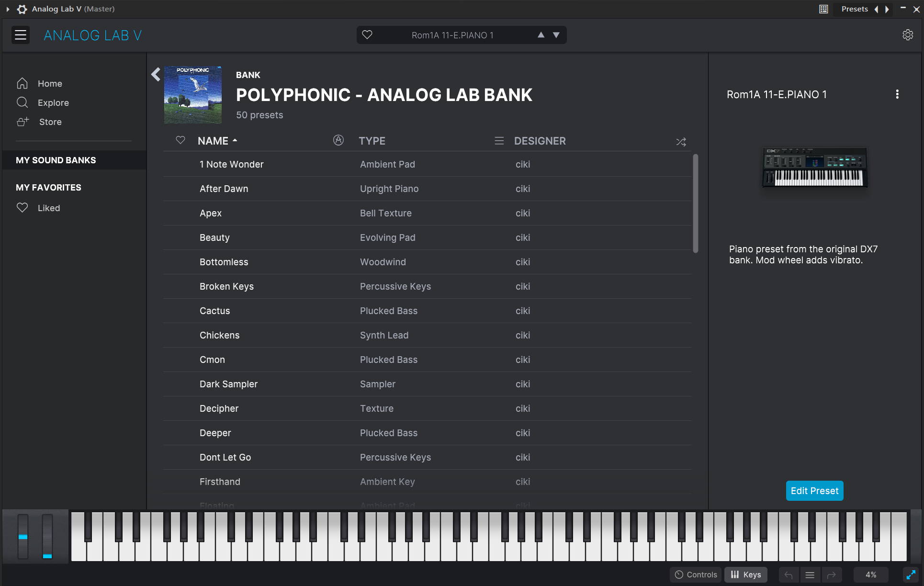Click the redo arrow
Viewport: 924px width, 586px height.
tap(832, 575)
